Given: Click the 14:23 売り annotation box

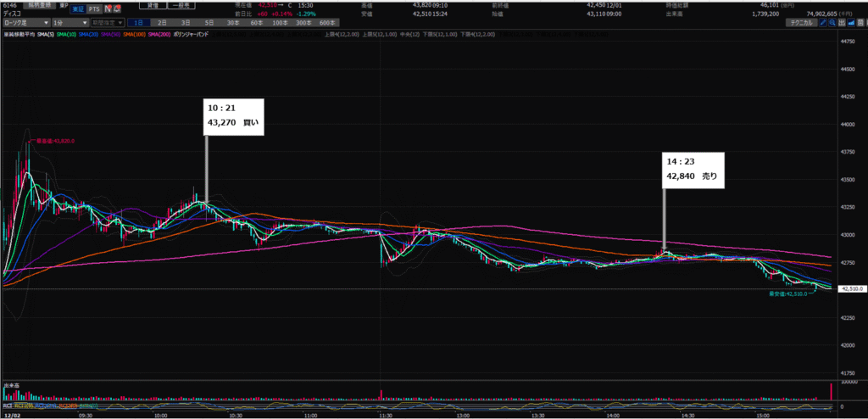Looking at the screenshot, I should coord(694,170).
